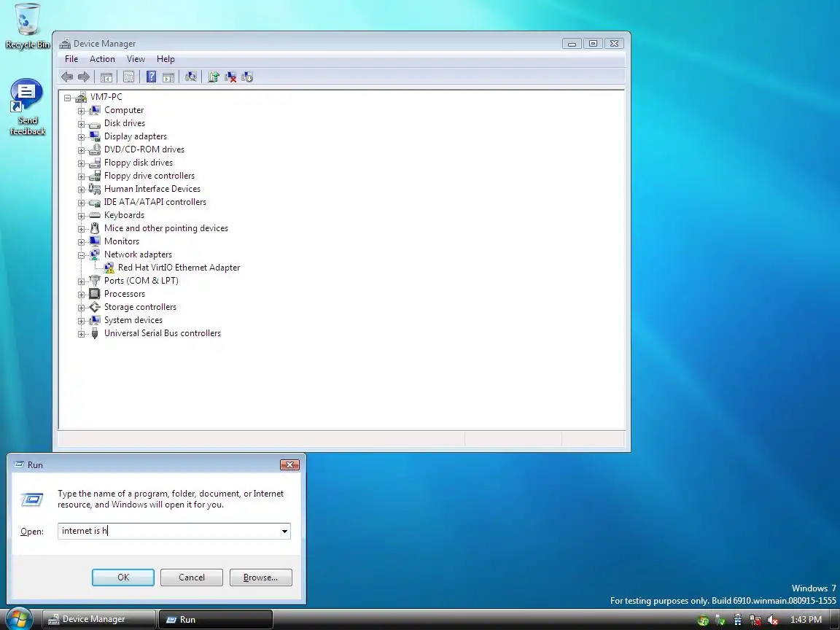840x630 pixels.
Task: Select the Storage controllers label
Action: click(140, 307)
